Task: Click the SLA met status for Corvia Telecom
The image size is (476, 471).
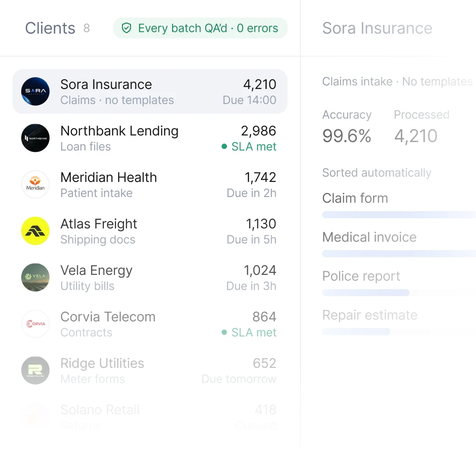Action: (x=254, y=332)
